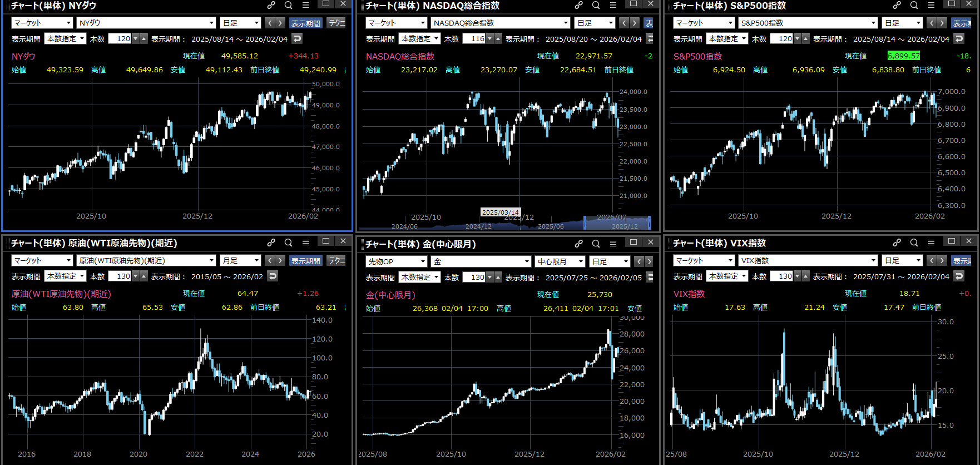
Task: Open search in the VIX指数 chart panel
Action: [x=914, y=243]
